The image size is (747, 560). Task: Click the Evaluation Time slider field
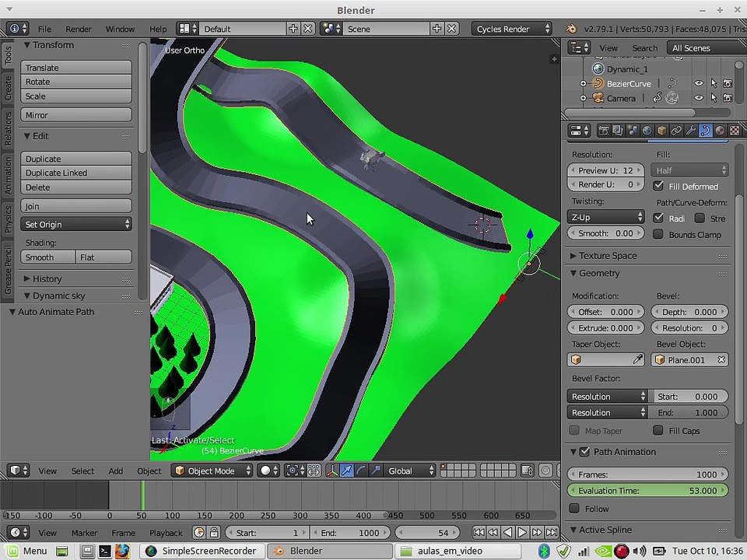click(x=647, y=490)
